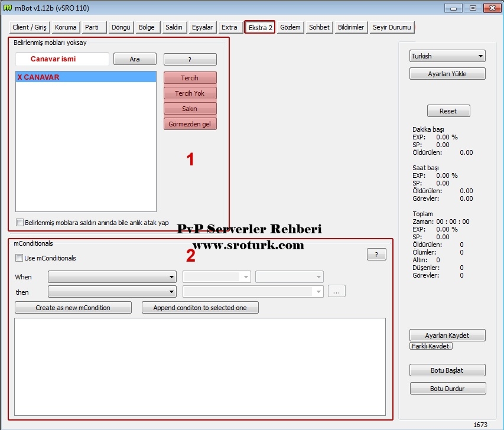504x430 pixels.
Task: Expand the then action dropdown
Action: (112, 291)
